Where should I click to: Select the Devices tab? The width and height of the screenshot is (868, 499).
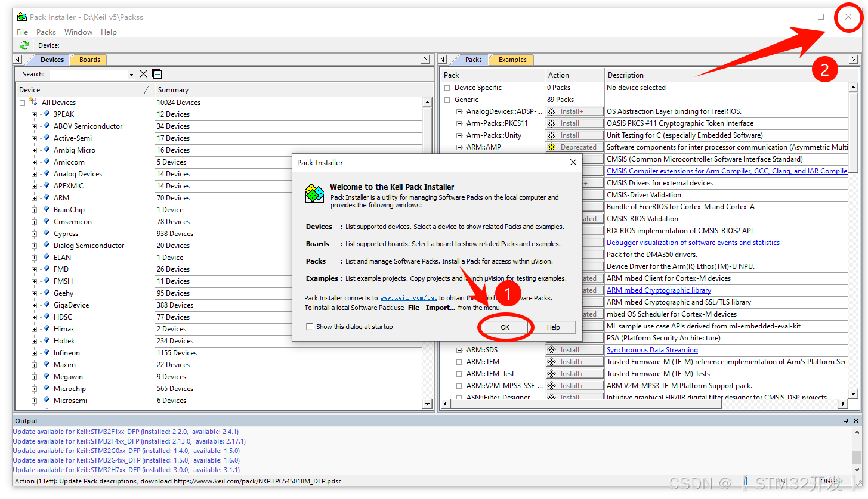tap(52, 60)
